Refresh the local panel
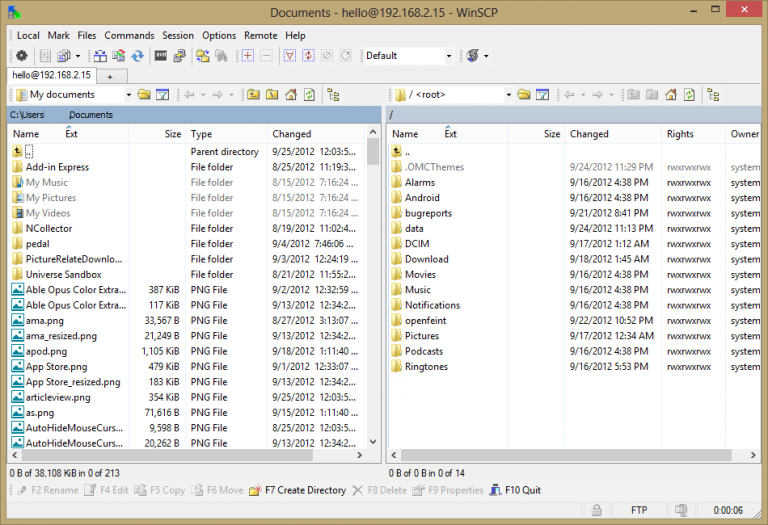 [310, 95]
